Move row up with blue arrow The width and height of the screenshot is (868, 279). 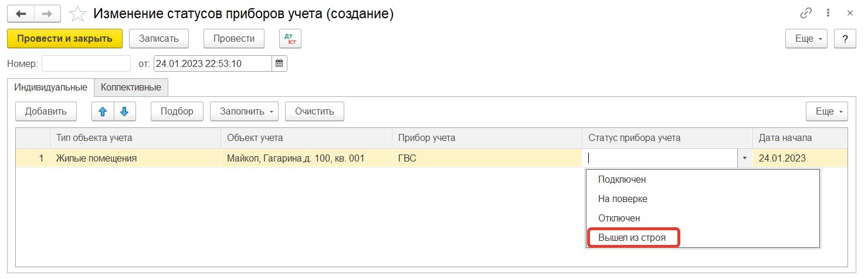(x=103, y=112)
